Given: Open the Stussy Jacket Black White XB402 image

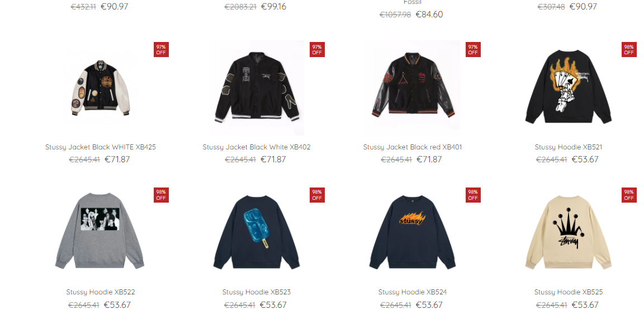Looking at the screenshot, I should pyautogui.click(x=257, y=88).
